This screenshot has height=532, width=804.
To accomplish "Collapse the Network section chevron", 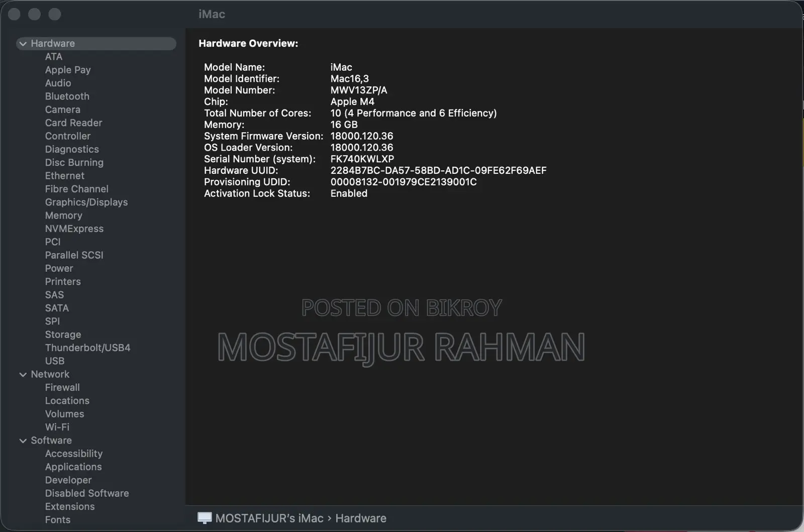I will coord(23,374).
